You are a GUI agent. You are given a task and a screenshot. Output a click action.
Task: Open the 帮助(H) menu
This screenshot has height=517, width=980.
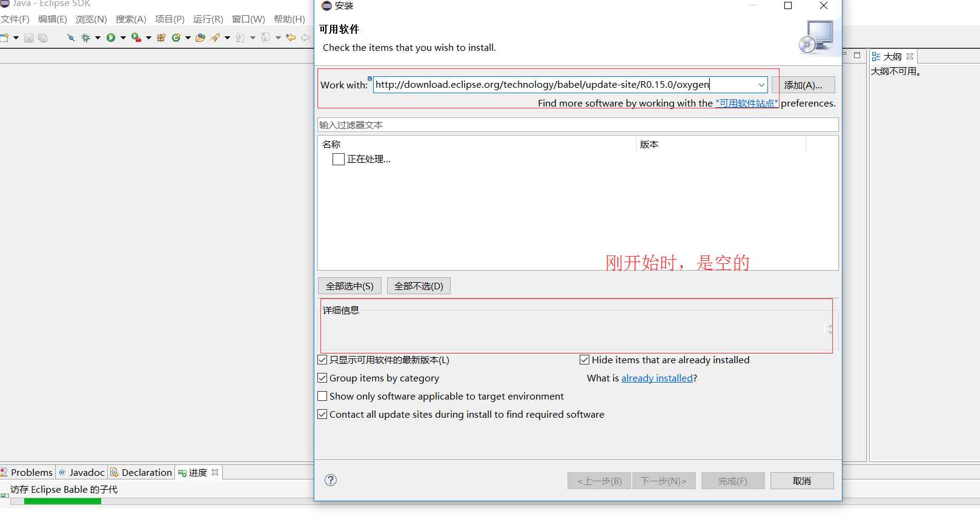click(290, 19)
